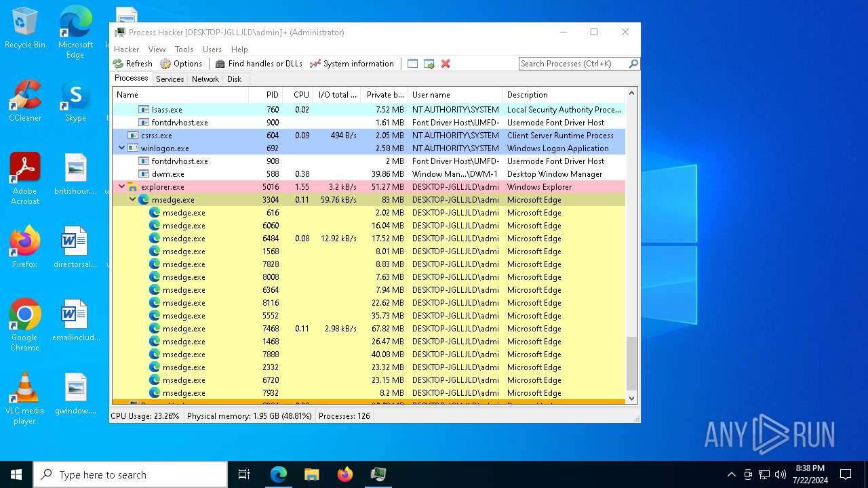Click Processes: 126 status bar entry
The width and height of the screenshot is (868, 488).
344,416
